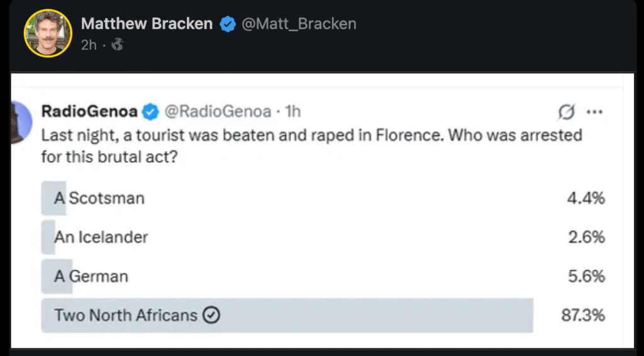Click the 1h tweet timestamp

pos(293,111)
